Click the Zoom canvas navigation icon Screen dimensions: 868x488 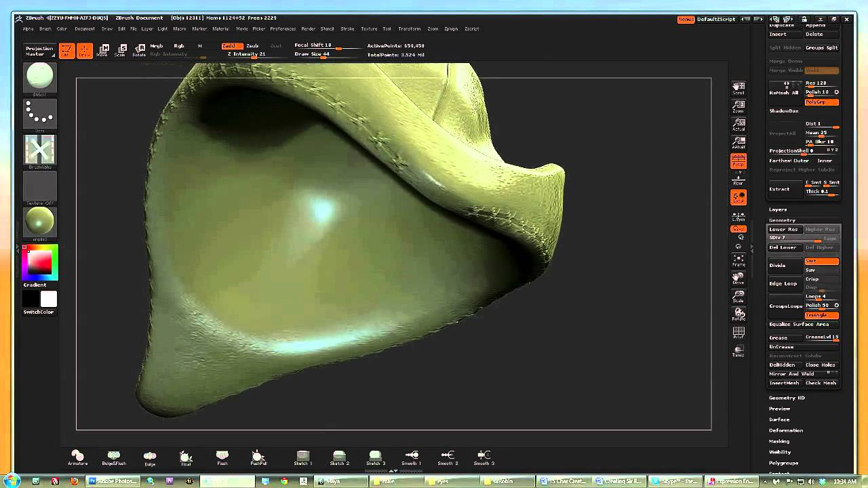(x=738, y=106)
